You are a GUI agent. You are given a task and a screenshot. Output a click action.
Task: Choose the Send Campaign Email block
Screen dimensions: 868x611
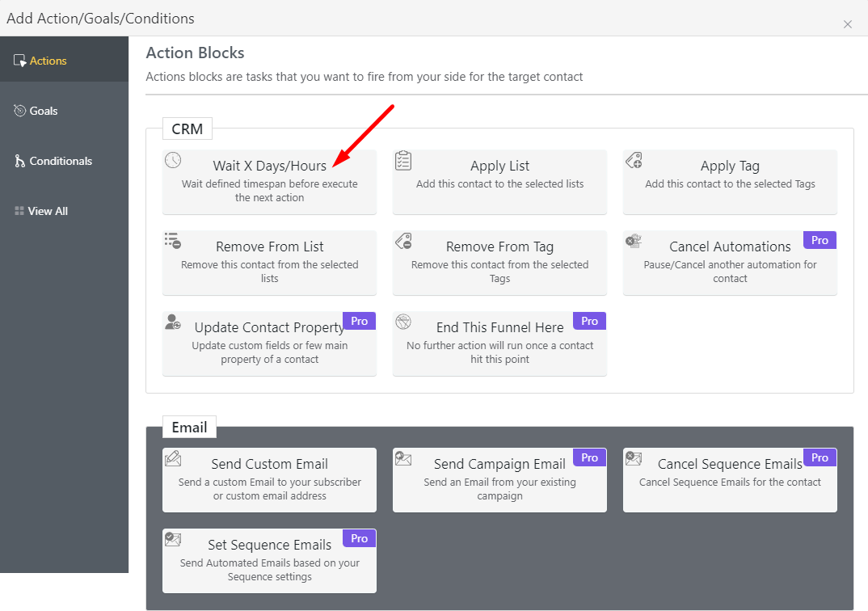click(500, 480)
